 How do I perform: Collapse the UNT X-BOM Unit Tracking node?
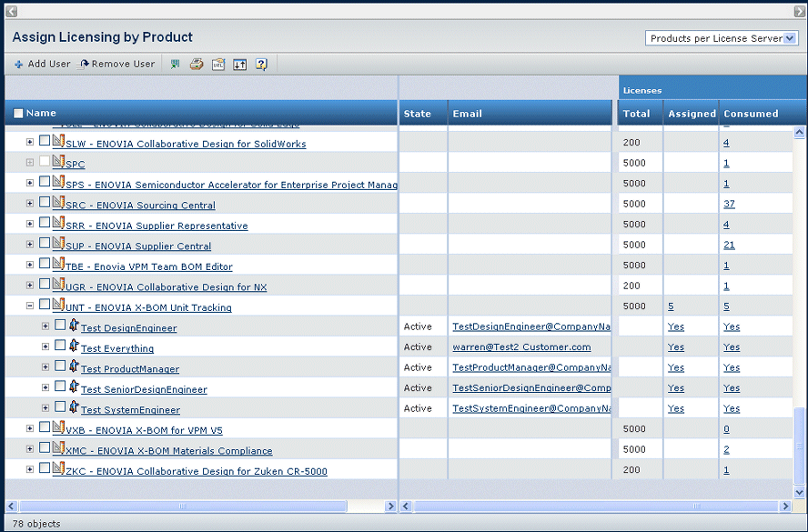coord(30,306)
